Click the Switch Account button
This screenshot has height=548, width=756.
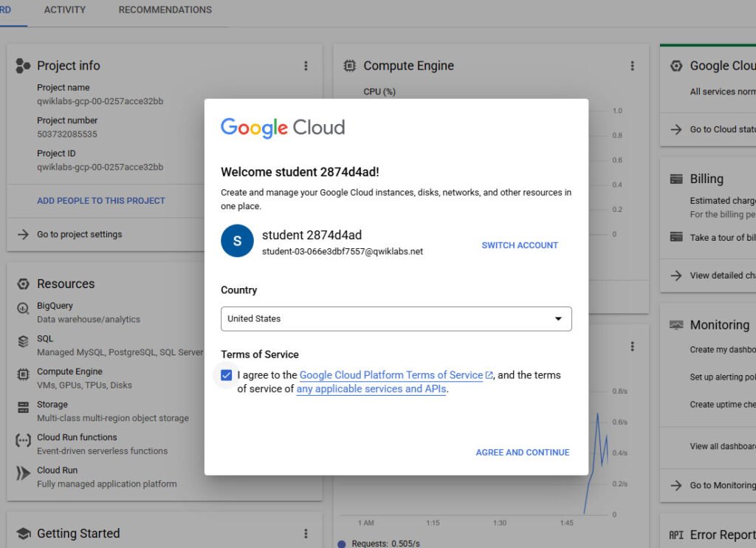(x=520, y=245)
